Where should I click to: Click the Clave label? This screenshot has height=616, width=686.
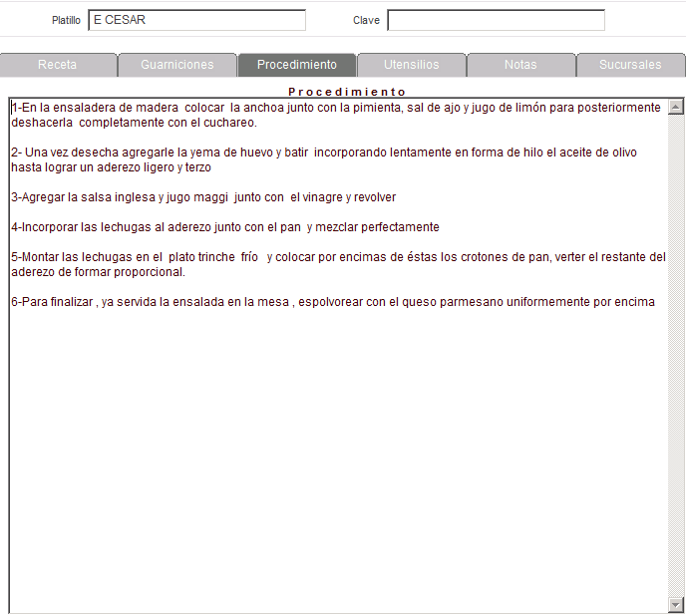(x=366, y=21)
